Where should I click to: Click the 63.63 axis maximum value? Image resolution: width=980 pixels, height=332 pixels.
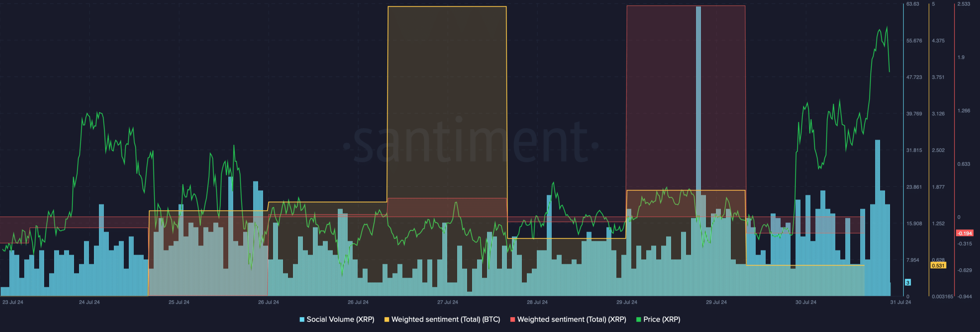tap(913, 4)
